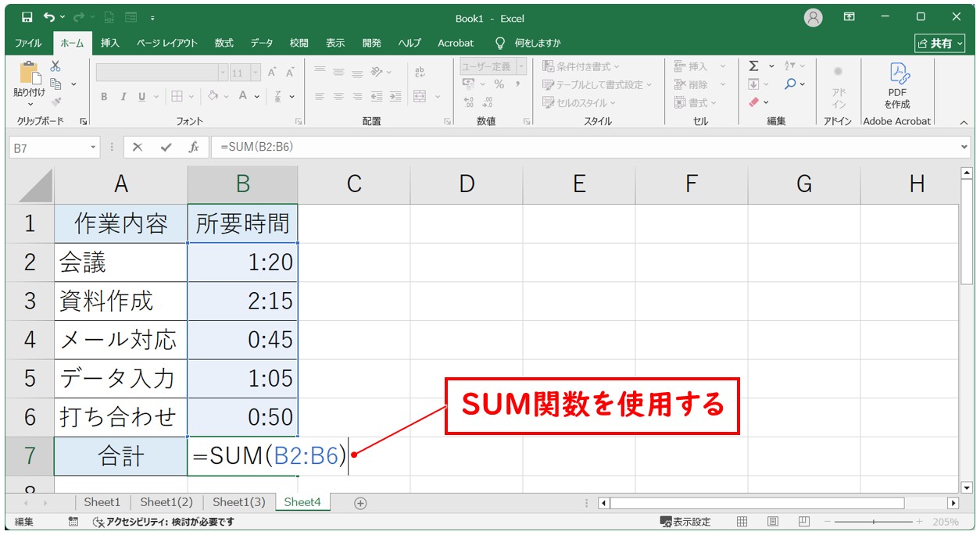Click the percent style icon
The height and width of the screenshot is (535, 980).
[x=499, y=84]
